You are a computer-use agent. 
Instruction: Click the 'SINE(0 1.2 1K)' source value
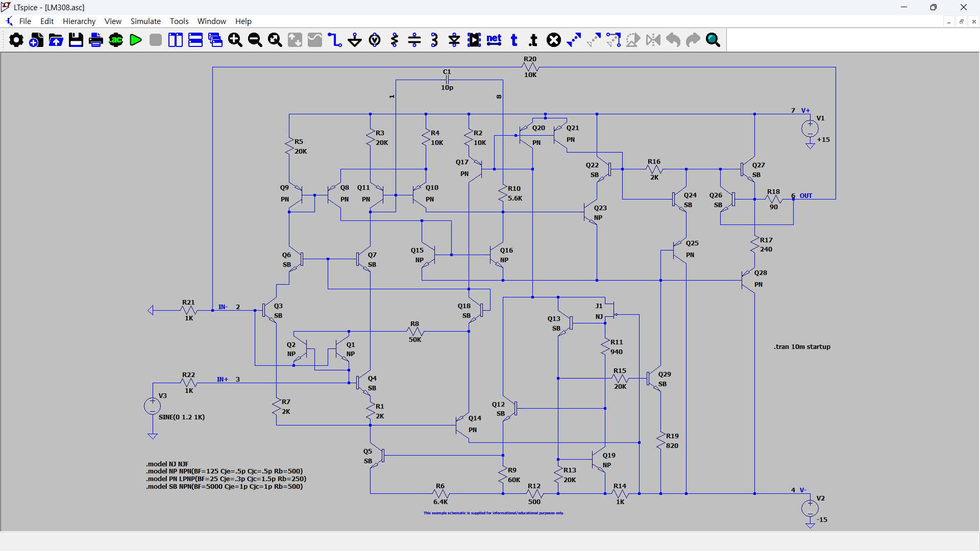[182, 417]
